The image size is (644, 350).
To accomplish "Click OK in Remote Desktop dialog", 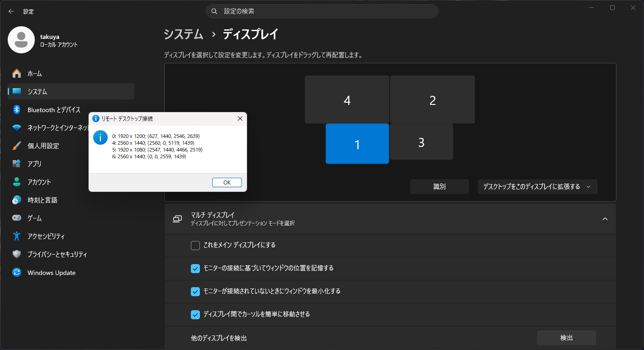I will pyautogui.click(x=227, y=182).
